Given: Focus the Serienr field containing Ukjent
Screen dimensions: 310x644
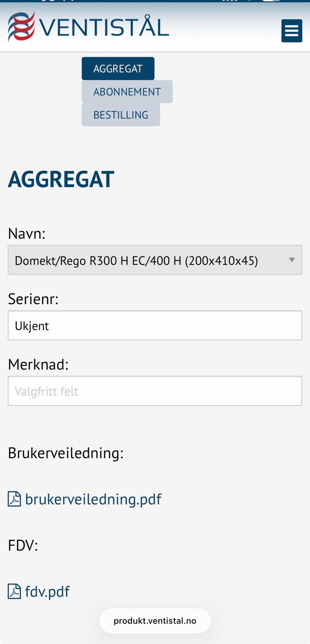Looking at the screenshot, I should [155, 326].
